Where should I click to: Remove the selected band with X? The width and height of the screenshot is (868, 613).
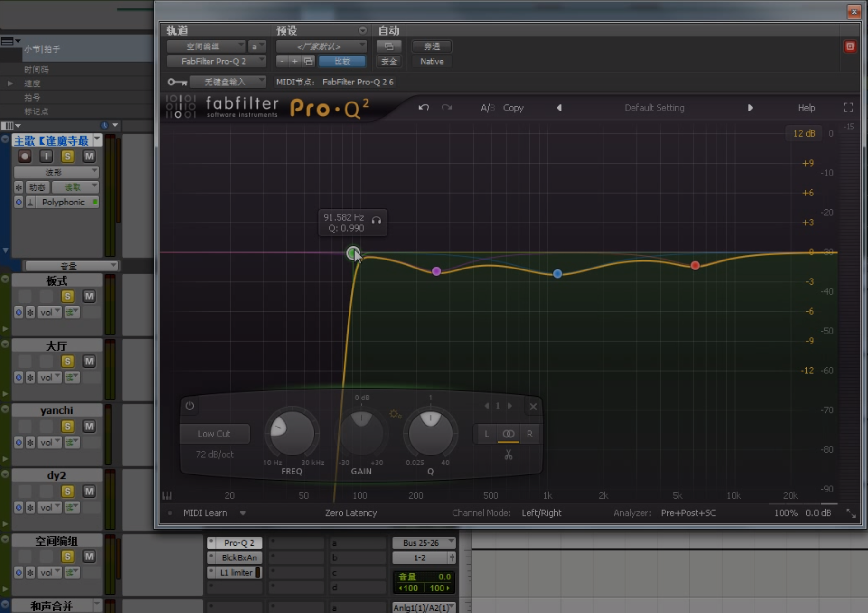coord(533,406)
